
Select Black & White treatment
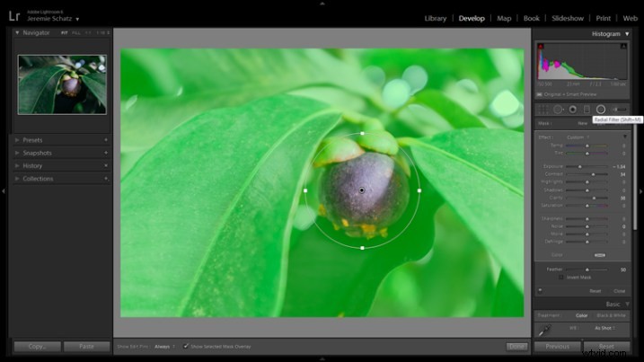point(611,315)
